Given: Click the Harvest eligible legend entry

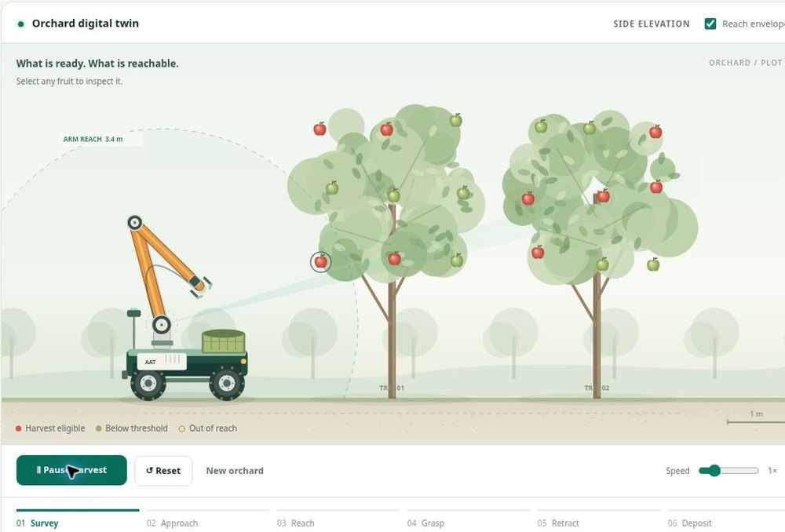Looking at the screenshot, I should 50,428.
